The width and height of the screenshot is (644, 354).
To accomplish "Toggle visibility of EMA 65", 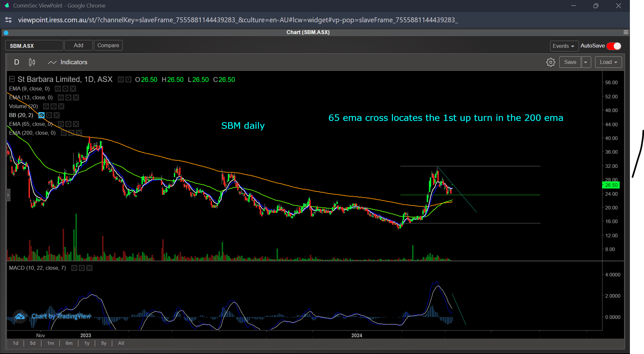I will 61,124.
